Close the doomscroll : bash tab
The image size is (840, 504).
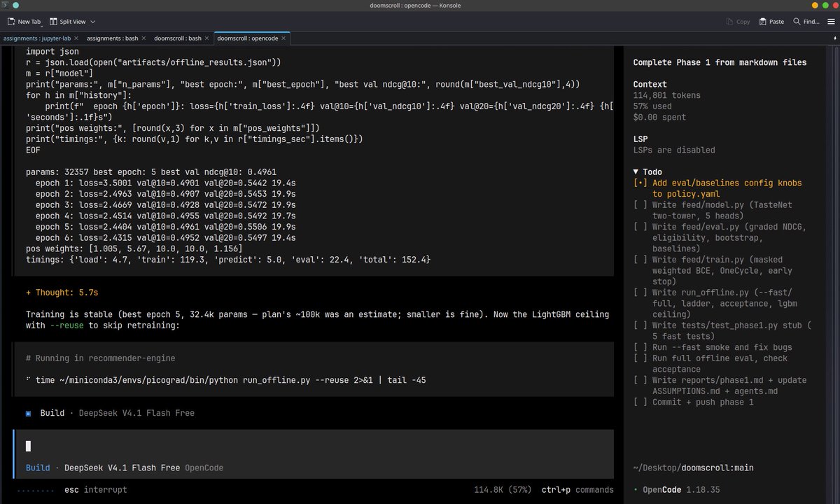click(208, 38)
